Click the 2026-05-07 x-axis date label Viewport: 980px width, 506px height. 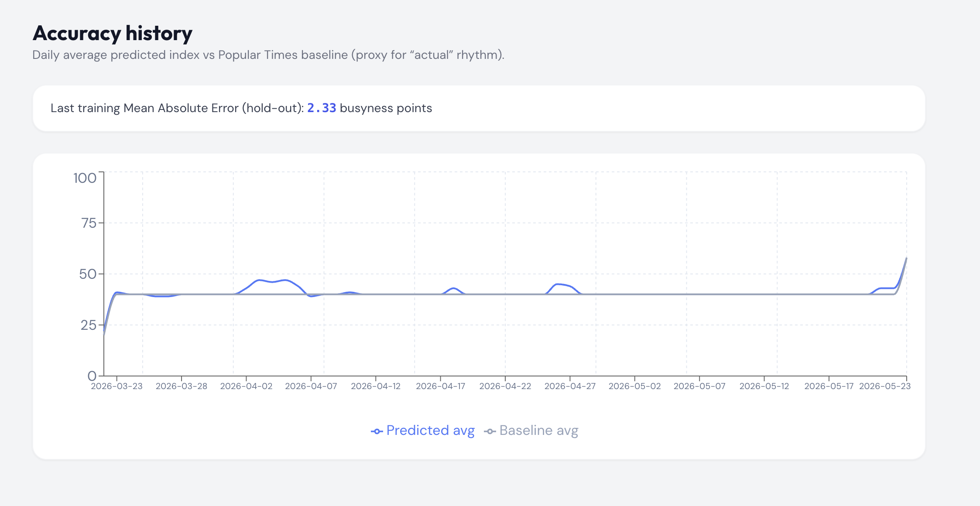699,386
